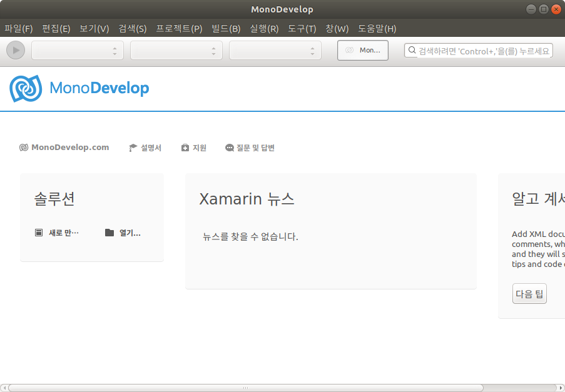Click the text 뉴스를 찾을 수 없습니다.
The width and height of the screenshot is (565, 392).
click(x=250, y=237)
